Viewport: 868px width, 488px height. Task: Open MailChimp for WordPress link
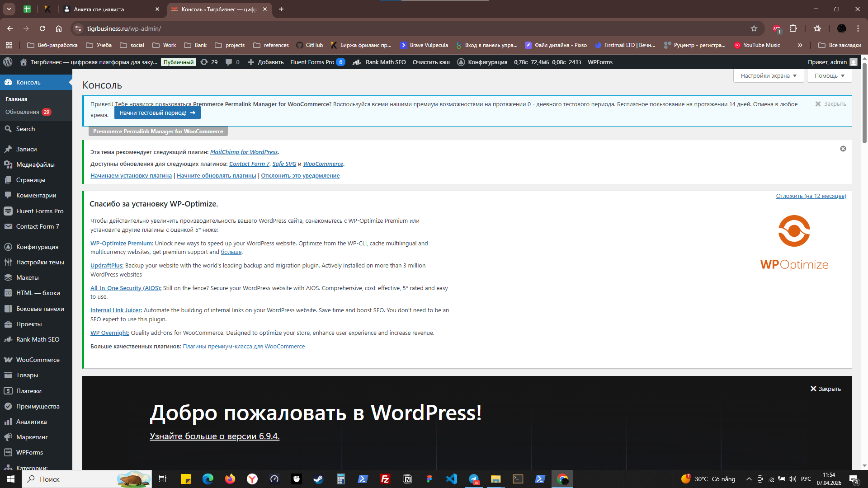click(244, 152)
